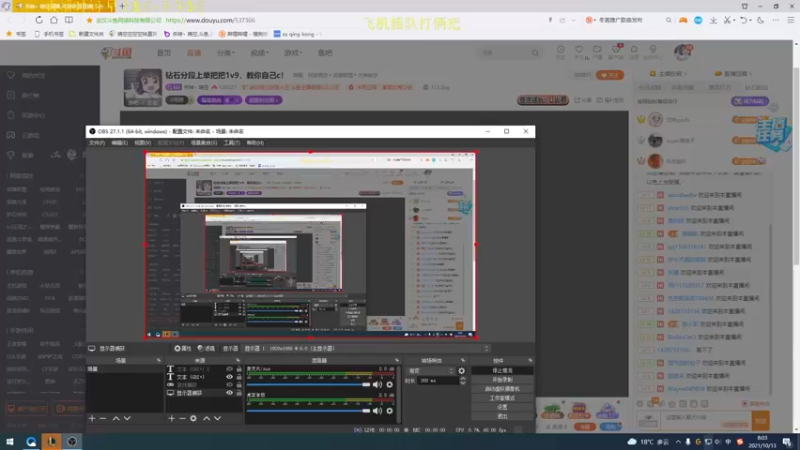Pop out the Controls dock icon
800x450 pixels.
(x=530, y=360)
